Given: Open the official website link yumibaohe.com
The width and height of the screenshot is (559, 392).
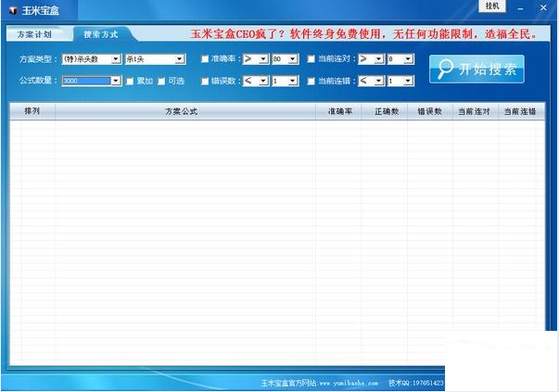Looking at the screenshot, I should point(349,384).
